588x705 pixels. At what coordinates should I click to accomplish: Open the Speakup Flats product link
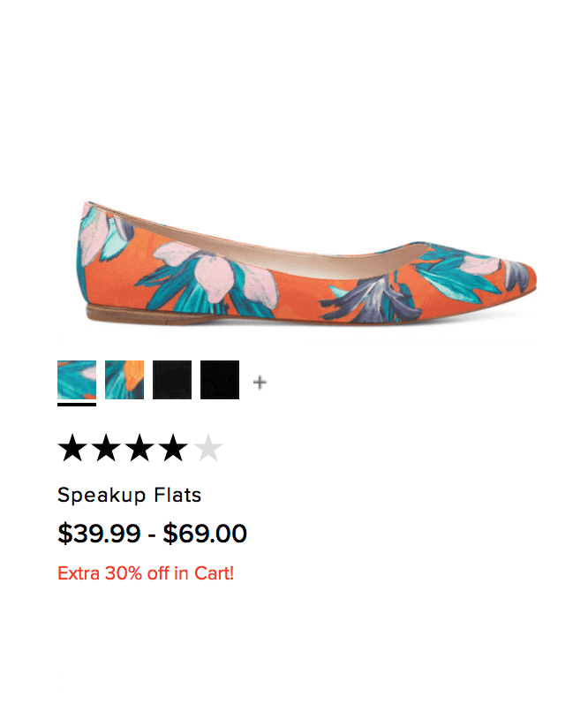(130, 496)
